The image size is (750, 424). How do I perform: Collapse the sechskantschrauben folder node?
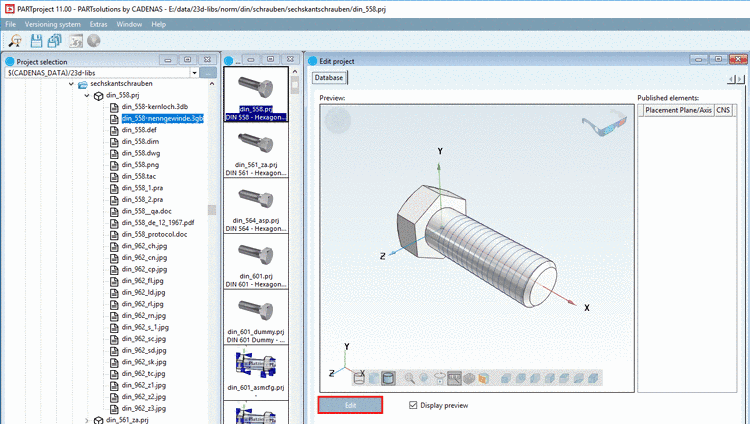click(71, 84)
